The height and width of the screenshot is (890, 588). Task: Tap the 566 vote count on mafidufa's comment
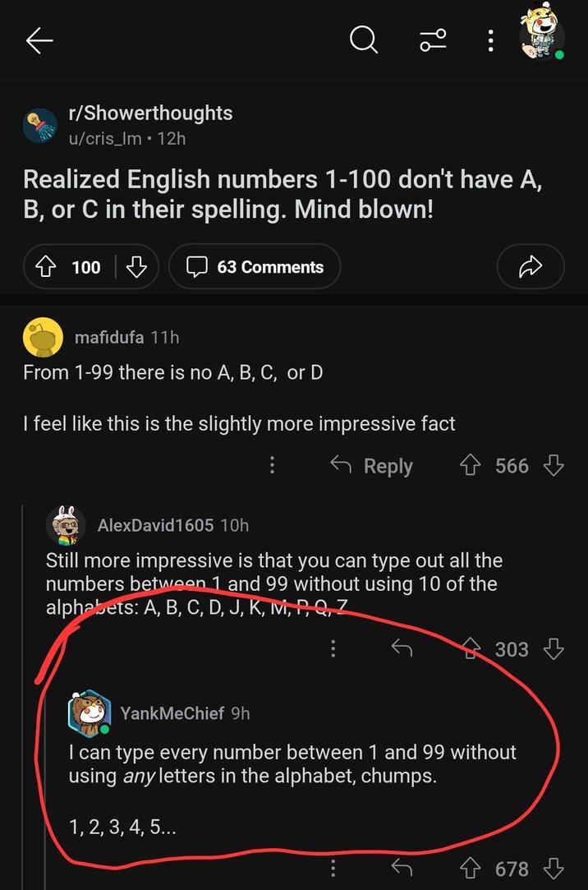click(x=512, y=465)
